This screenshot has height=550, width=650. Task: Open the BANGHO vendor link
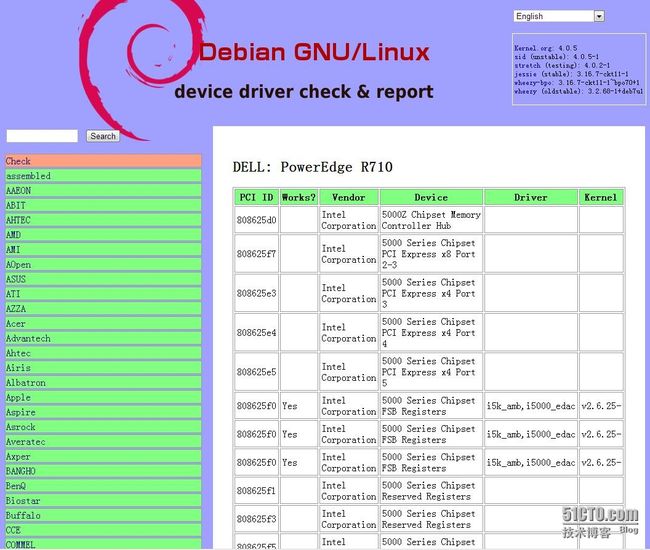tap(103, 471)
